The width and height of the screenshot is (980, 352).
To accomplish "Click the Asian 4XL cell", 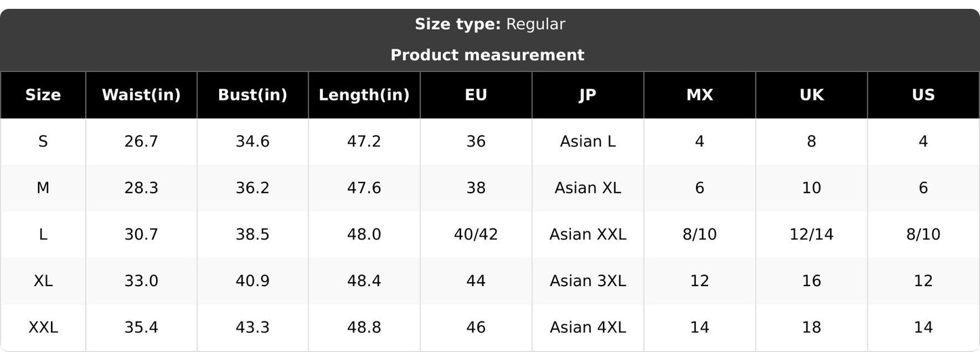I will (588, 328).
